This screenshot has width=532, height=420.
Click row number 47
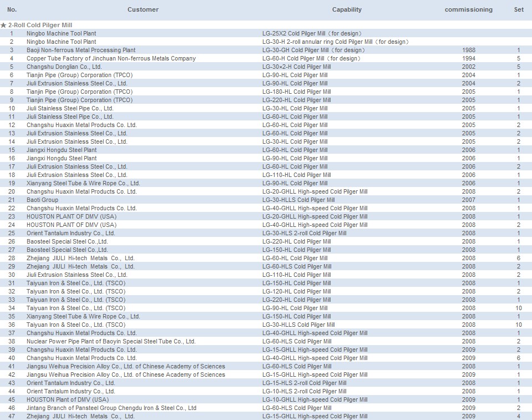click(x=12, y=416)
